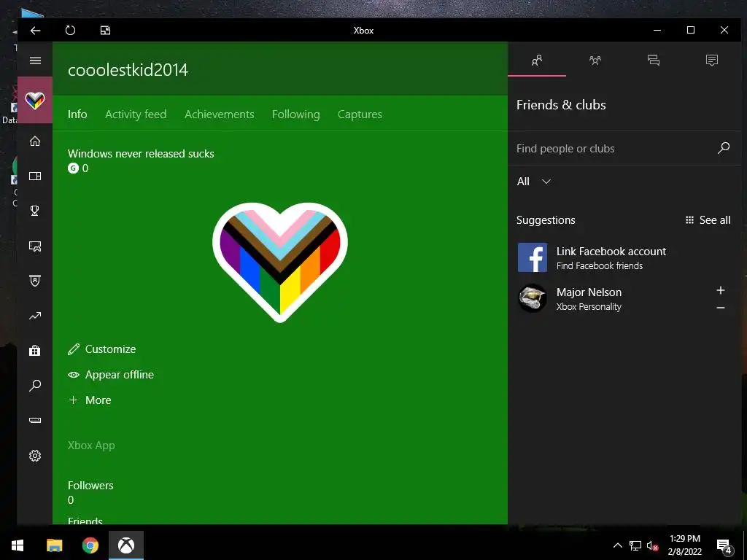The image size is (747, 560).
Task: Click the large rainbow heart gamerpic
Action: pos(280,262)
